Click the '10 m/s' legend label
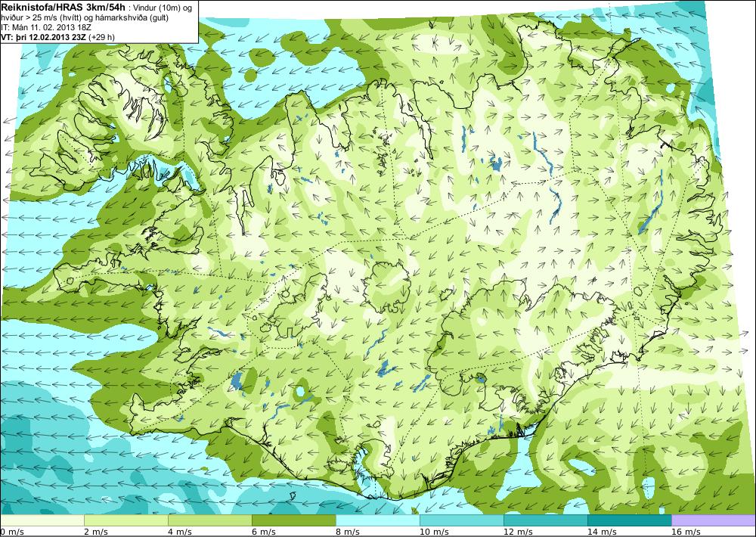The height and width of the screenshot is (537, 756). (x=434, y=532)
